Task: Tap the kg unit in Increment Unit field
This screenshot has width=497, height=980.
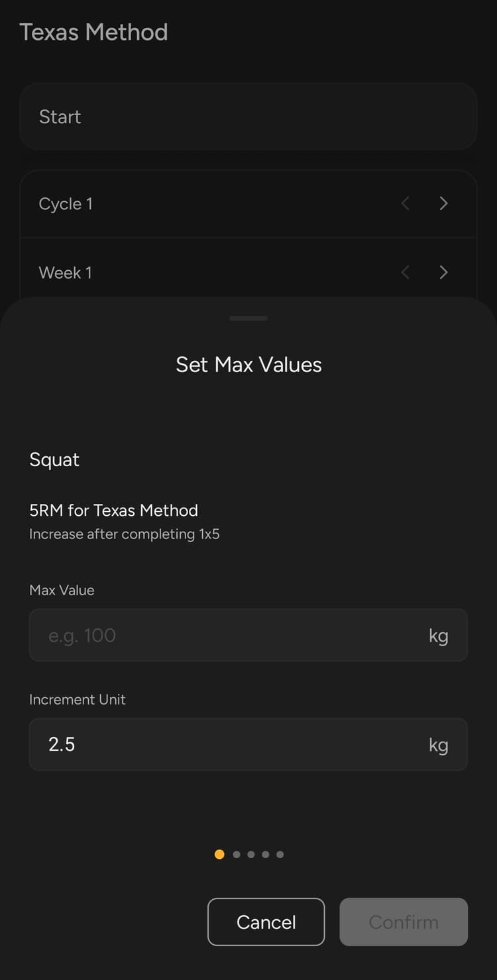Action: [x=438, y=745]
